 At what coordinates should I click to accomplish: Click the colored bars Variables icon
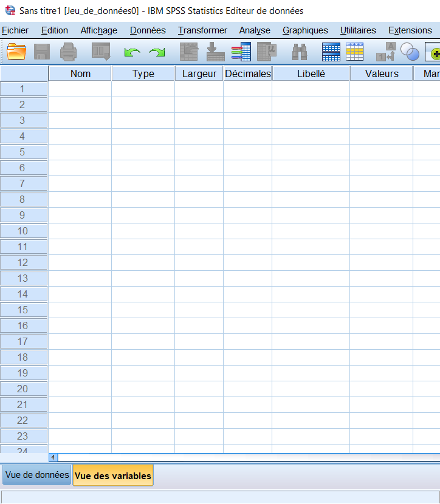pyautogui.click(x=241, y=52)
